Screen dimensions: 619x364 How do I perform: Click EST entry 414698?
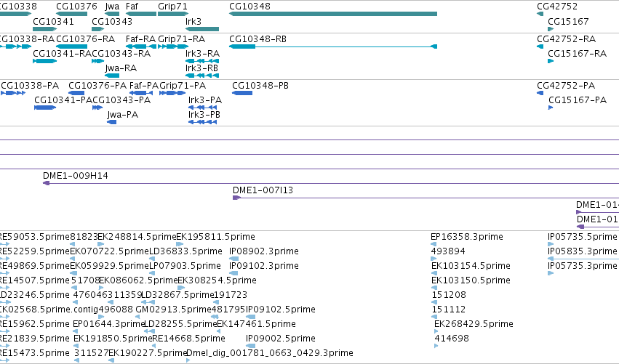point(452,339)
